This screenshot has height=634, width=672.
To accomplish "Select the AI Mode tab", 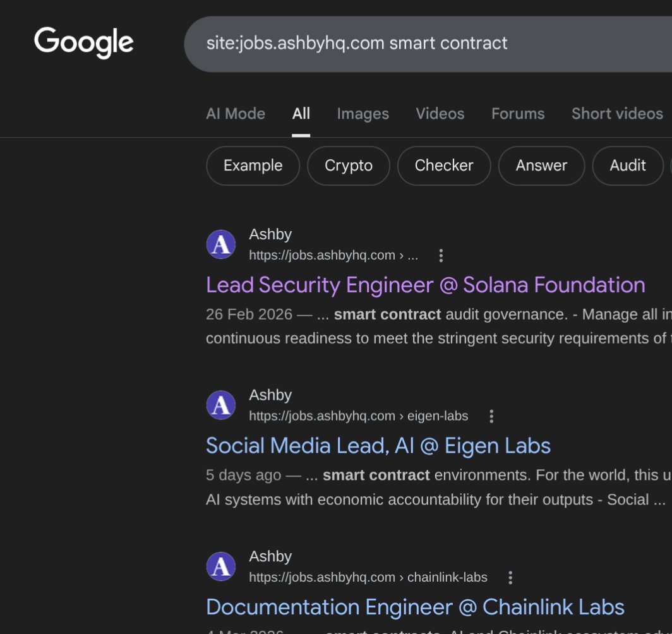I will pos(235,114).
